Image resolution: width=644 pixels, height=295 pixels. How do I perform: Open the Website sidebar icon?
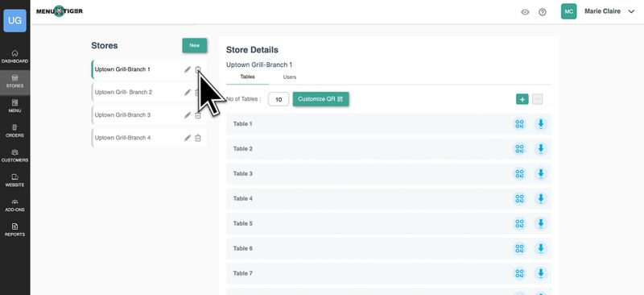[14, 180]
